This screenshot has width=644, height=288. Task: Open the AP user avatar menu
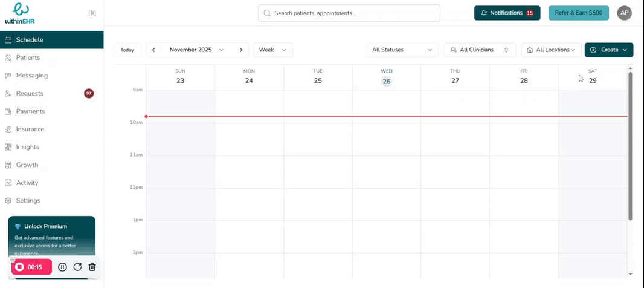(624, 13)
